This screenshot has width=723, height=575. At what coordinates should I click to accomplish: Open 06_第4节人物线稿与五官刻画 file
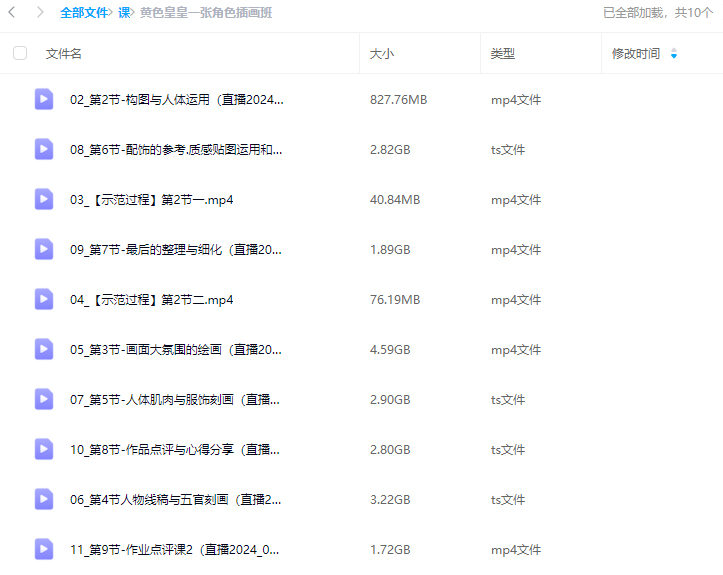(175, 499)
